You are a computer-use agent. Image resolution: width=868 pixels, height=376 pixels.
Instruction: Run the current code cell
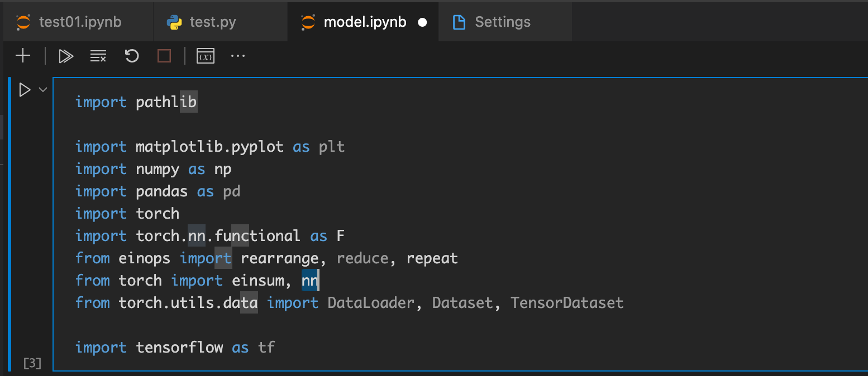point(25,89)
